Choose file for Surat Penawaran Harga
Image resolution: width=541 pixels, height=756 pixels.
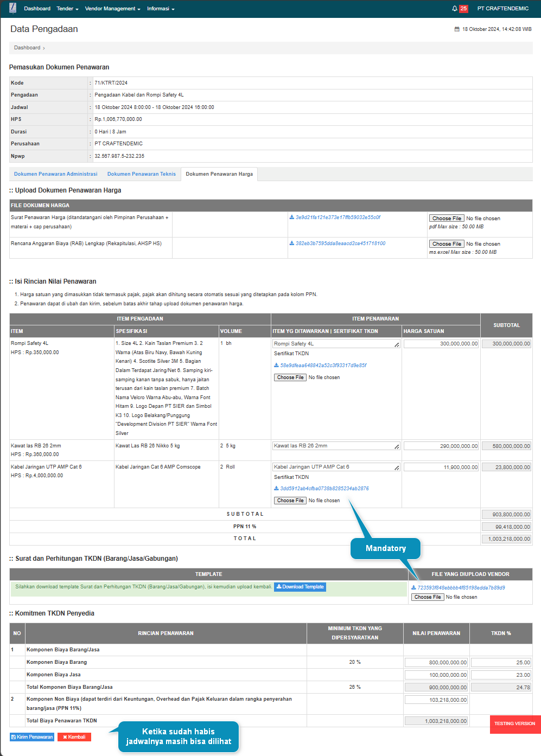point(447,219)
